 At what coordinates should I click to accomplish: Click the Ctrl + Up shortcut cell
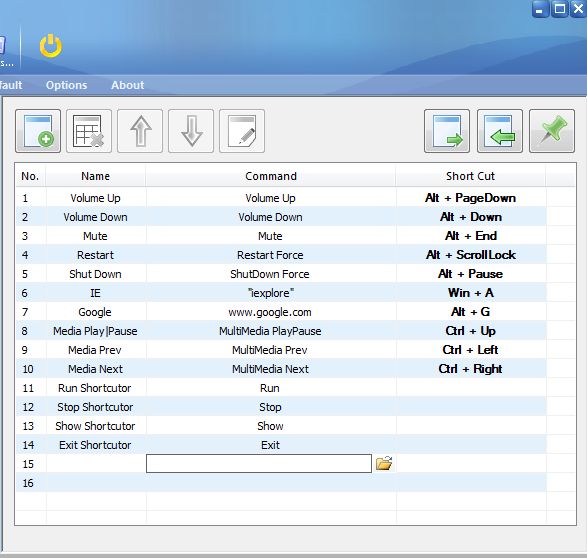pyautogui.click(x=471, y=331)
